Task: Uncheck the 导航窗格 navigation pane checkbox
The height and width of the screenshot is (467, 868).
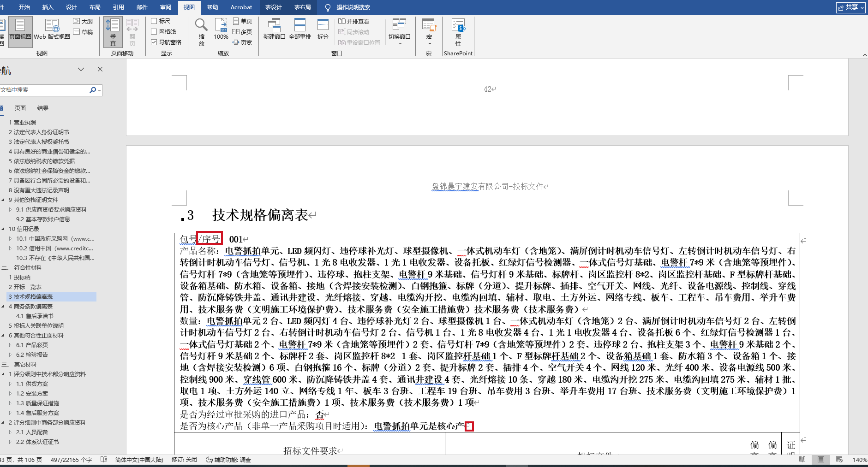Action: 154,42
